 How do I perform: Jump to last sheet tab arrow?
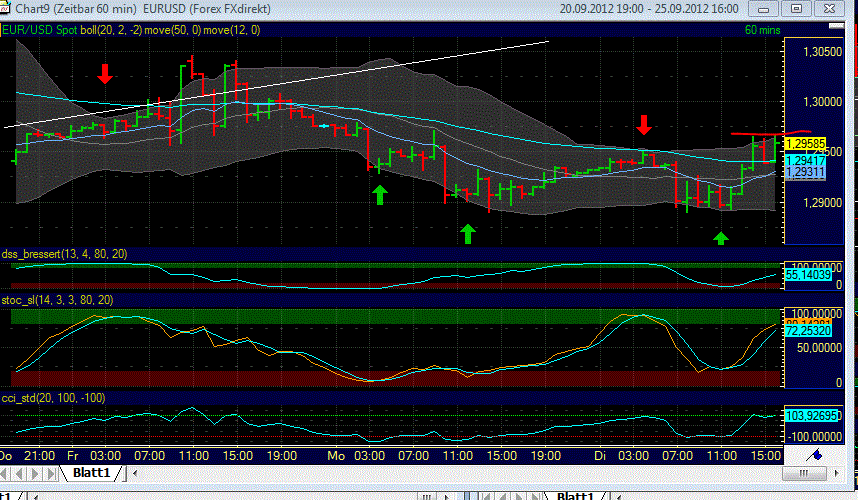pos(51,473)
